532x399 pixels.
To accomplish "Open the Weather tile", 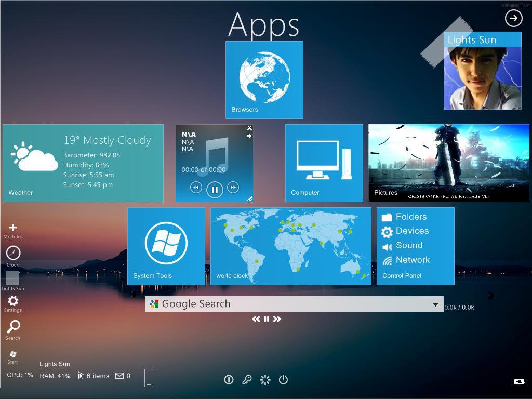I will 83,163.
